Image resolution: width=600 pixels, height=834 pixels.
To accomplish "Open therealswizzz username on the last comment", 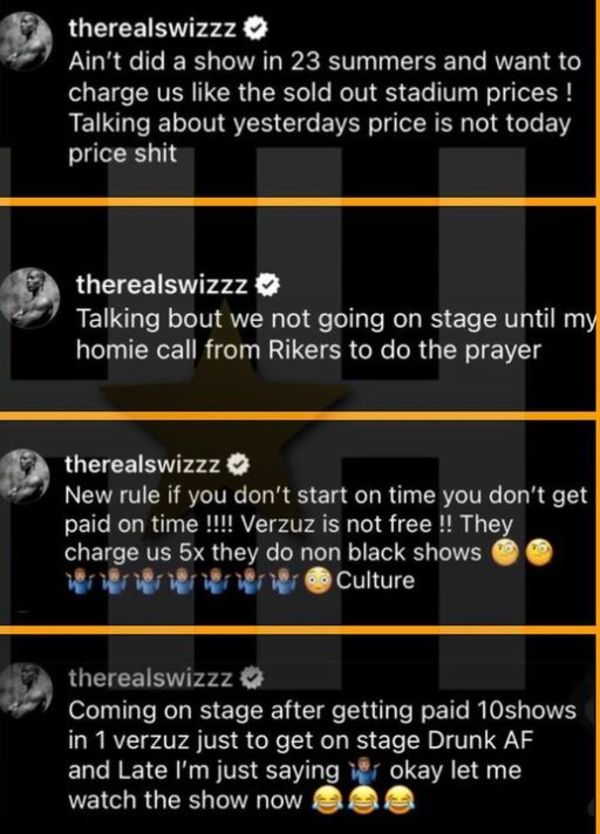I will coord(151,678).
